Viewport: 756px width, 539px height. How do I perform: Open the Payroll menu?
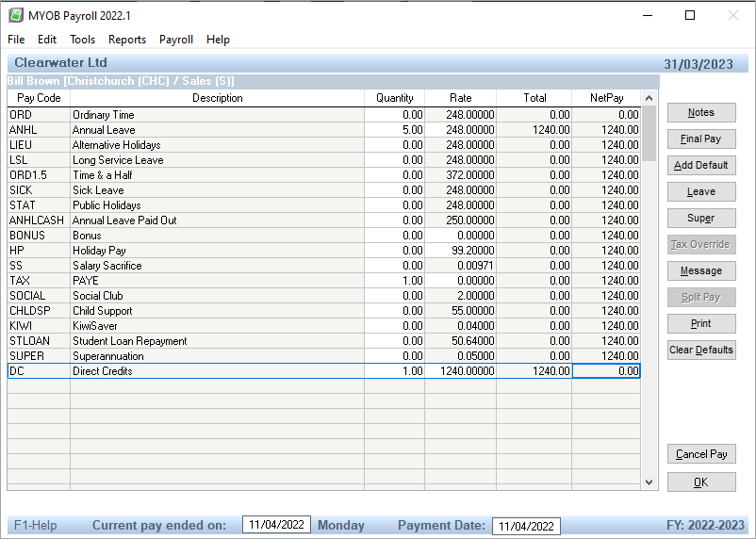176,40
